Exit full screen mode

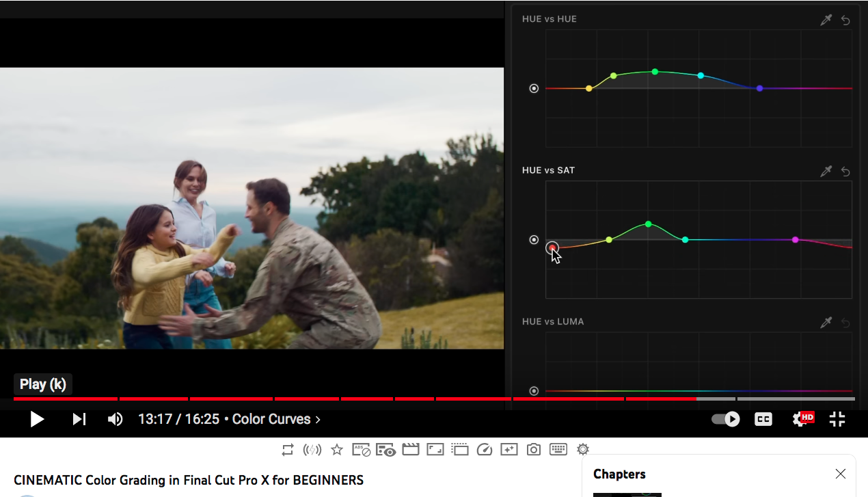coord(837,419)
